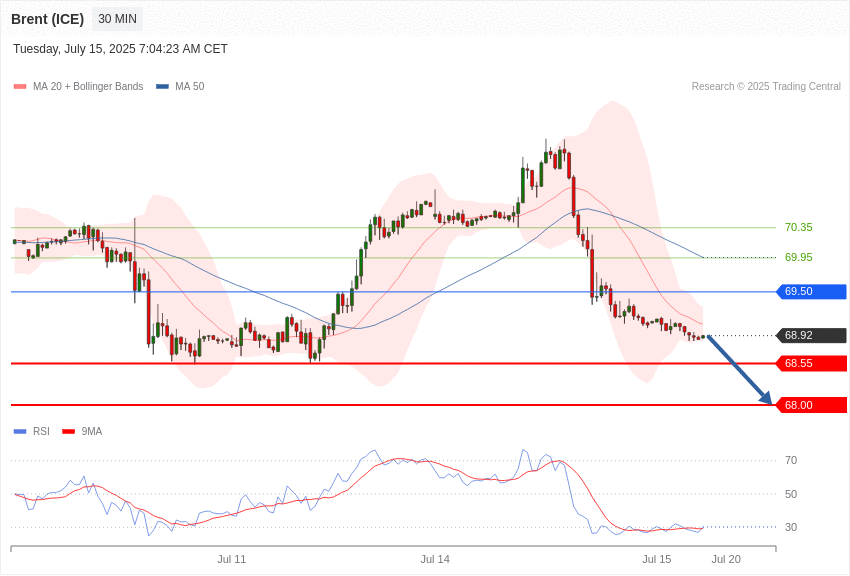The width and height of the screenshot is (850, 576).
Task: Toggle the 9MA legend label
Action: point(92,432)
